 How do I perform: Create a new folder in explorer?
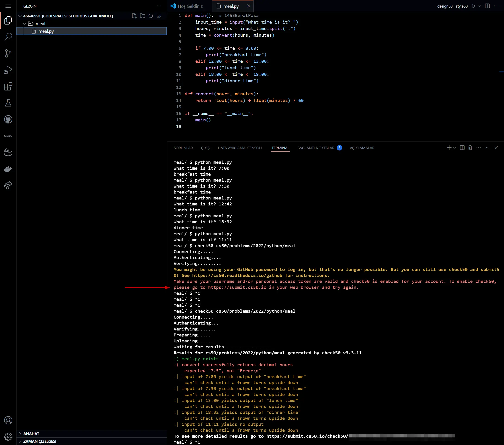pos(143,16)
